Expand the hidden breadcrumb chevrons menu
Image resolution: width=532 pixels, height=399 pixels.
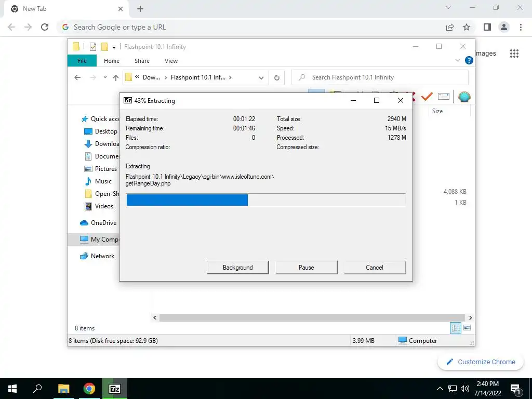(x=137, y=77)
